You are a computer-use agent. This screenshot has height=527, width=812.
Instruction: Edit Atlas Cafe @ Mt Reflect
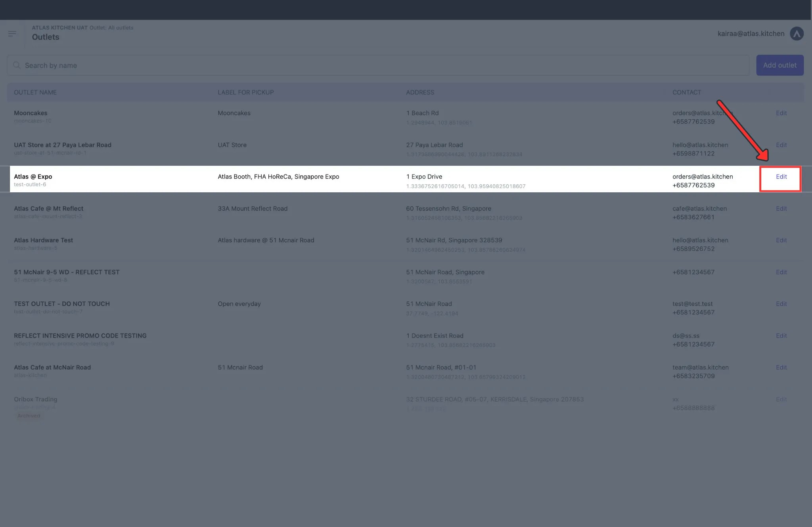coord(781,209)
